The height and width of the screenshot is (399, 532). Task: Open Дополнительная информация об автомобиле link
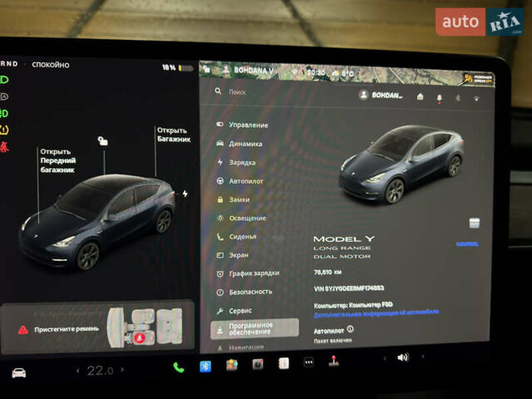[x=377, y=313]
